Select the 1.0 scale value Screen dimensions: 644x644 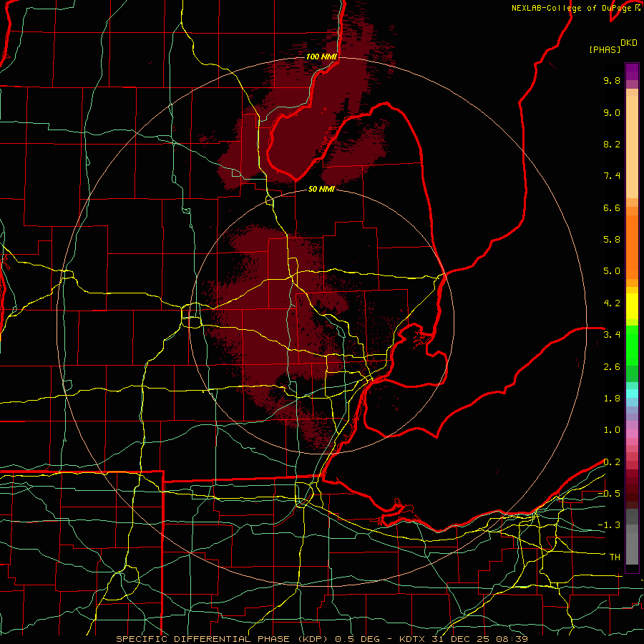point(612,430)
